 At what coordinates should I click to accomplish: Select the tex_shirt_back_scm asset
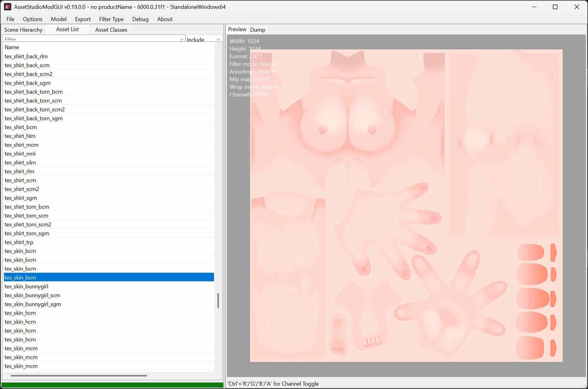tap(109, 65)
